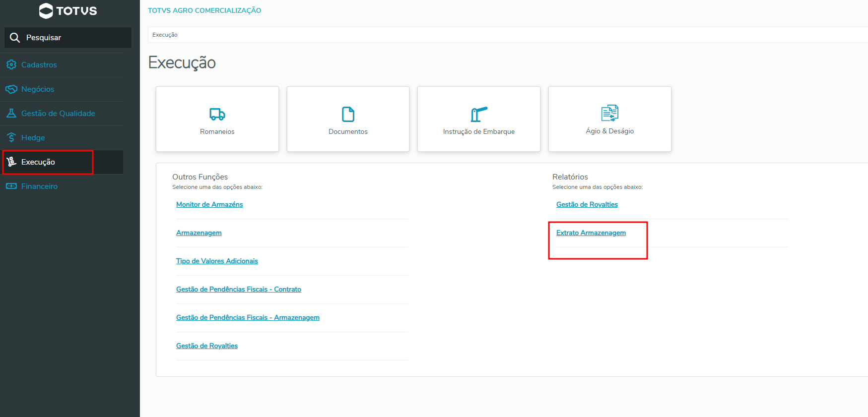The width and height of the screenshot is (868, 417).
Task: Open the Gestão de Qualidade menu
Action: (x=62, y=114)
